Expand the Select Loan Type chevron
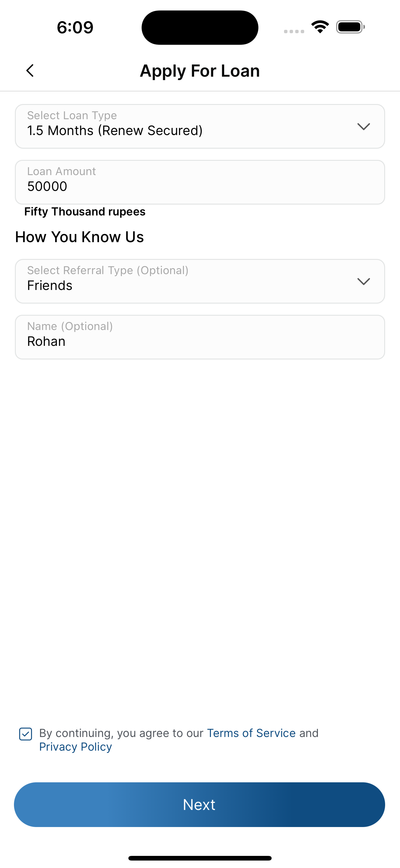The image size is (400, 868). [x=364, y=126]
